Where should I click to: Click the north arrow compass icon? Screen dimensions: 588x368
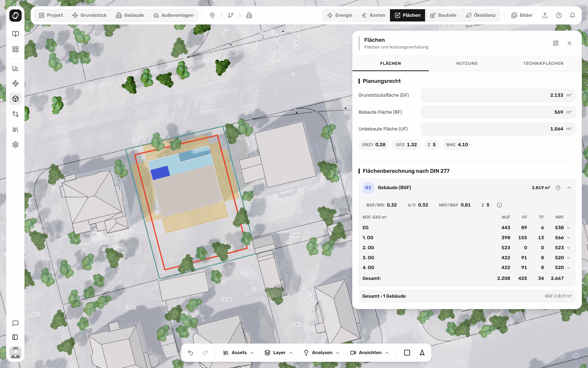pos(422,353)
